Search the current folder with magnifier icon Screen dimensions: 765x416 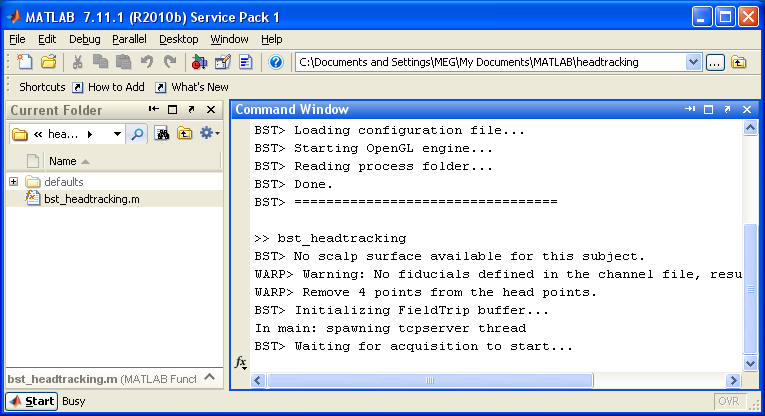pyautogui.click(x=137, y=133)
